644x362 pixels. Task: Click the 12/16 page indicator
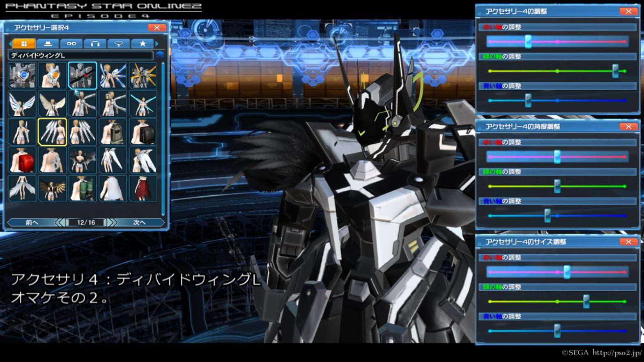[86, 222]
